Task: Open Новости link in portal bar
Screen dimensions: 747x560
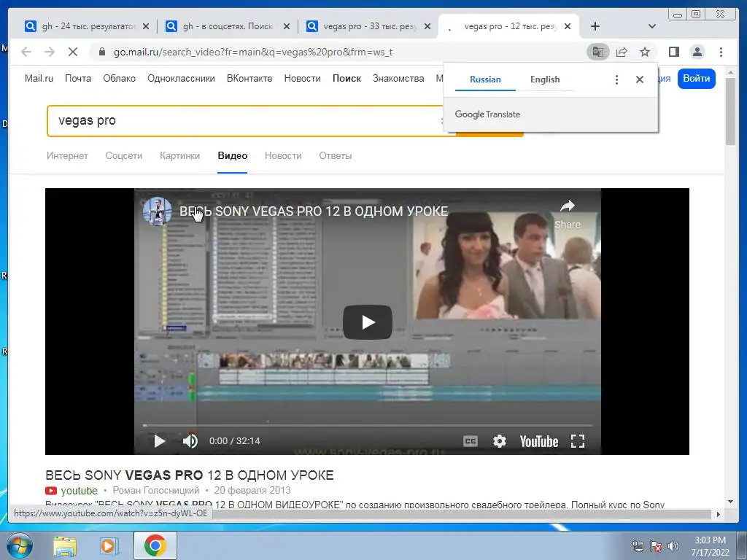Action: (x=302, y=79)
